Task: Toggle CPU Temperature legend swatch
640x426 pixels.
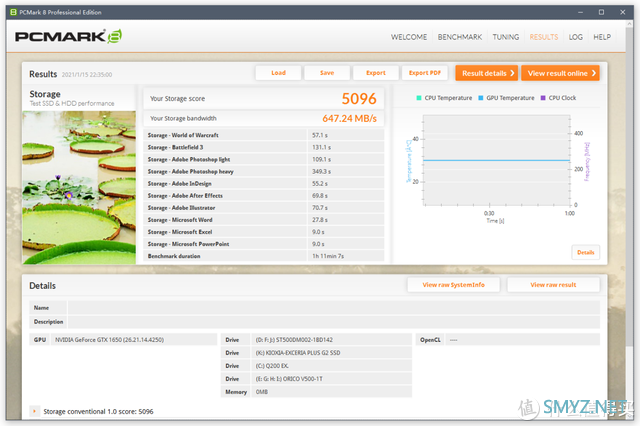Action: (419, 98)
